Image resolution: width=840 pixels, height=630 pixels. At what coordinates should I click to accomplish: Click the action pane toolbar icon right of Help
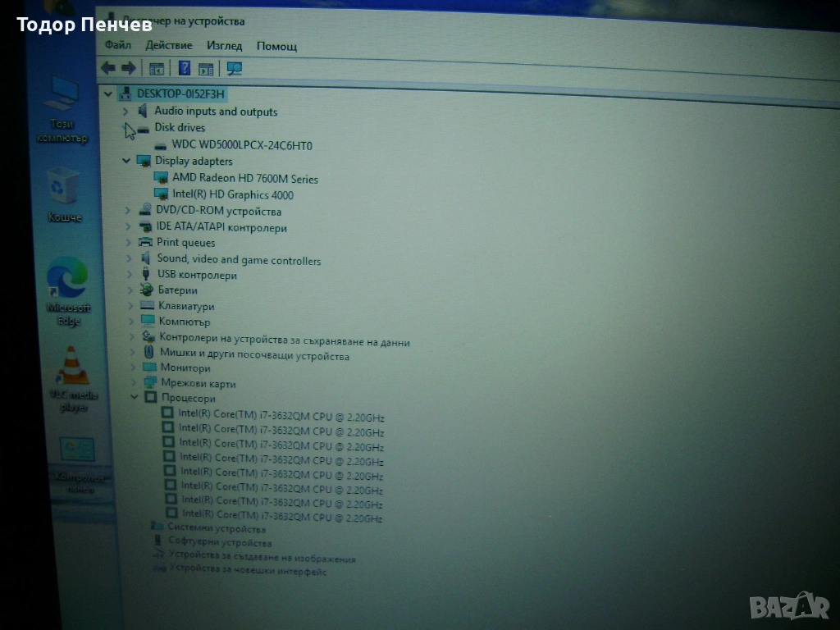pos(206,70)
